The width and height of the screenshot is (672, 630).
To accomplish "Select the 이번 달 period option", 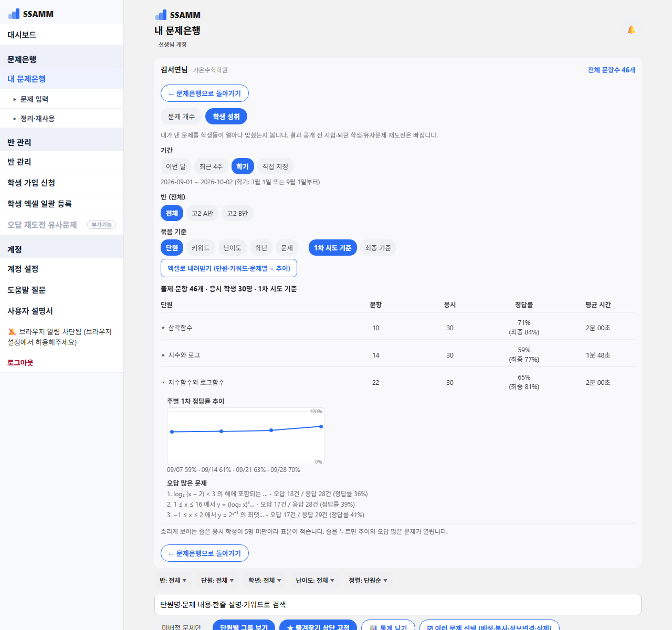I will pos(176,166).
